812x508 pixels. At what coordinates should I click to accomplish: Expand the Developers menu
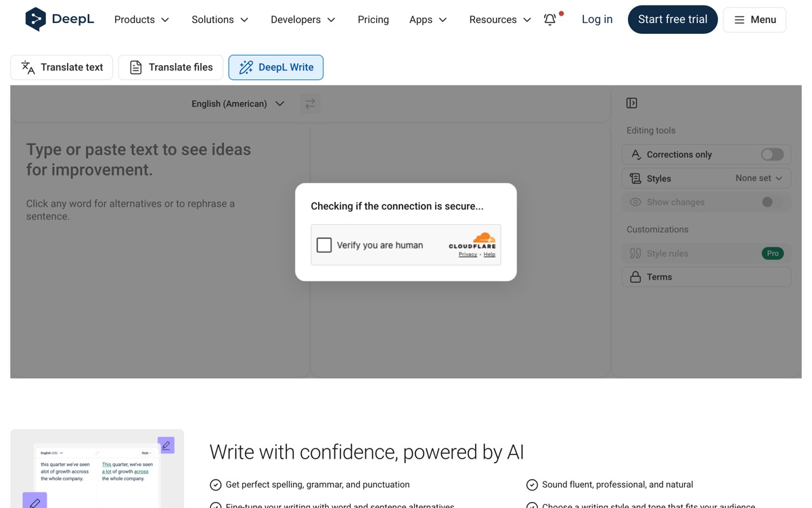303,20
